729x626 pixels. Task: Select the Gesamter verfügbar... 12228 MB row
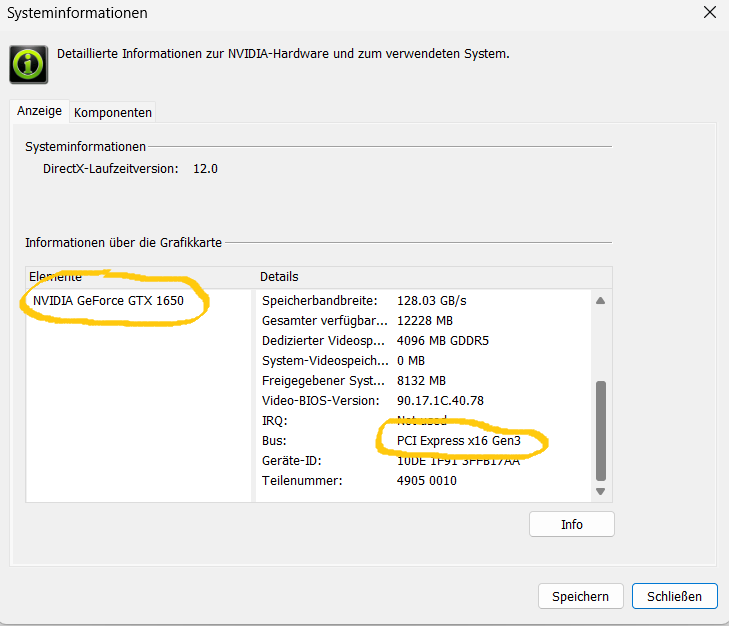pyautogui.click(x=424, y=321)
